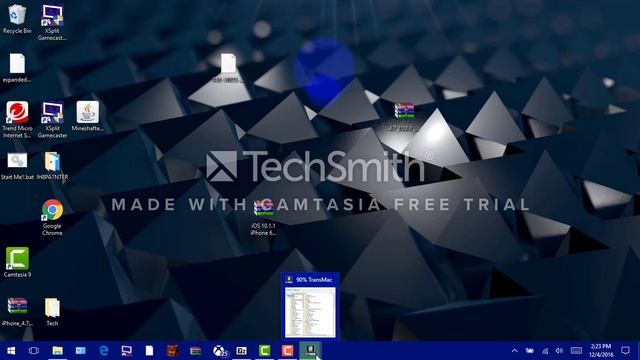
Task: Open the Tech folder on desktop
Action: tap(52, 312)
